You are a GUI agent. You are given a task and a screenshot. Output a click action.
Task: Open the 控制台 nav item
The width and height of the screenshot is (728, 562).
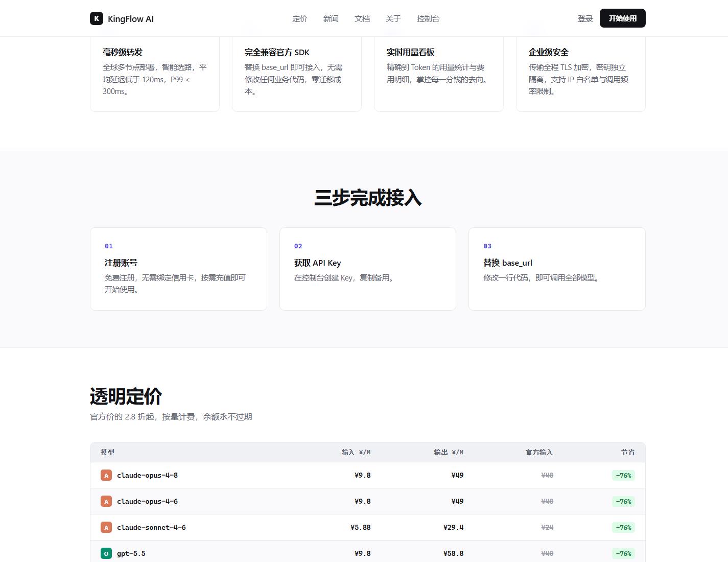click(428, 19)
